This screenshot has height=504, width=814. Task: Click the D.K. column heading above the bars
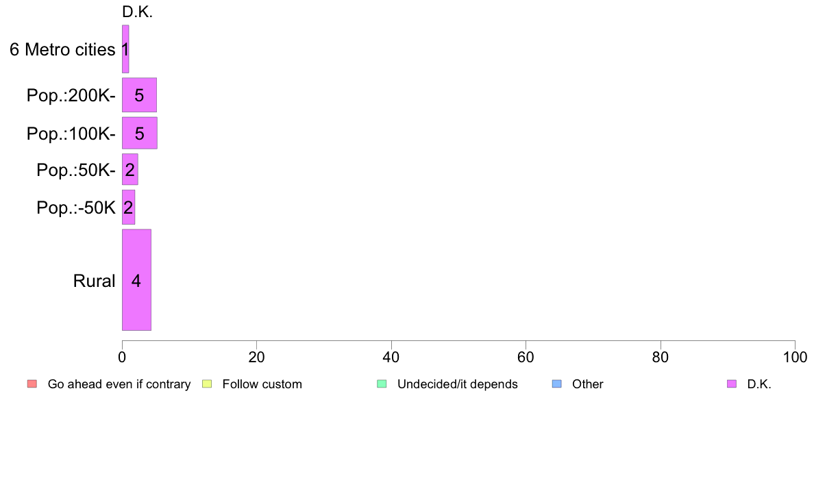(x=138, y=12)
